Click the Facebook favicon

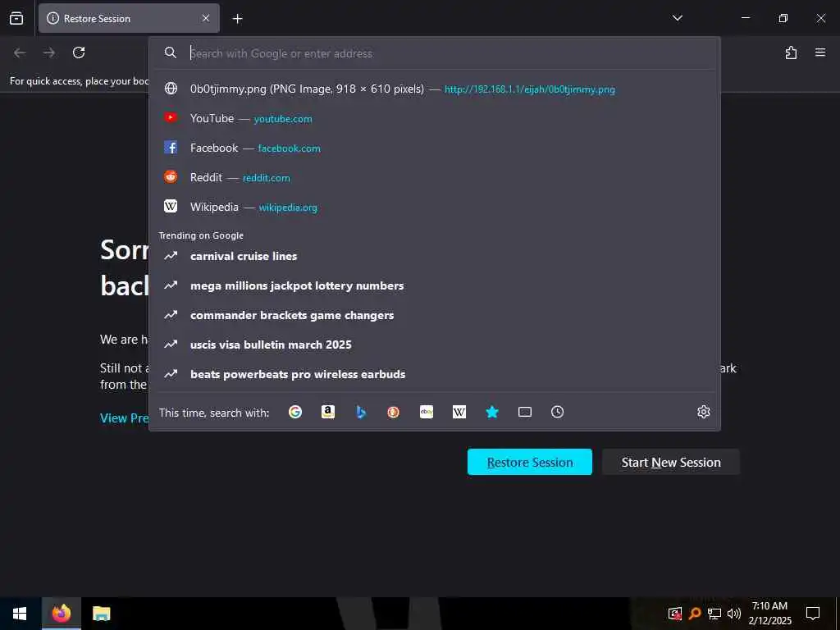tap(171, 148)
